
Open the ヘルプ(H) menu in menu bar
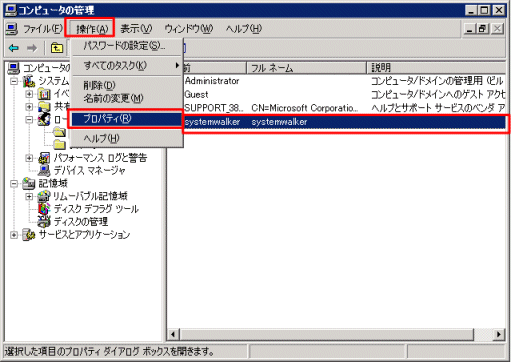click(x=243, y=29)
